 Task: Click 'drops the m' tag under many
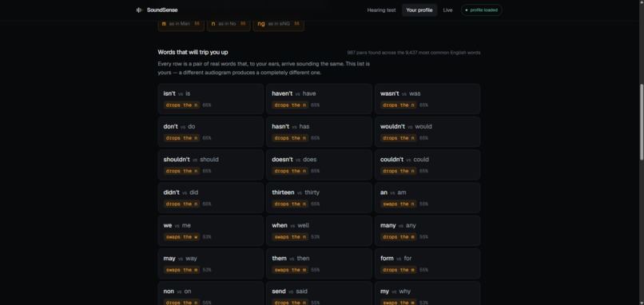(x=399, y=237)
